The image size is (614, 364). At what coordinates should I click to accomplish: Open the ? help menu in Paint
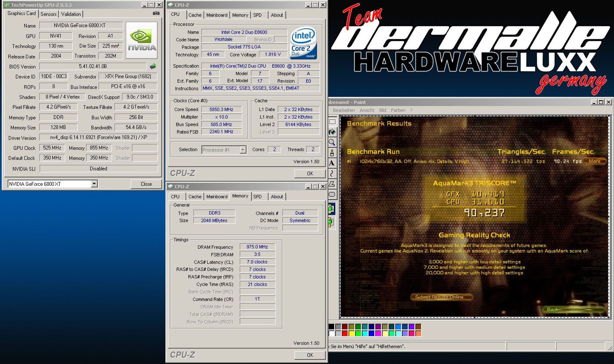(411, 110)
